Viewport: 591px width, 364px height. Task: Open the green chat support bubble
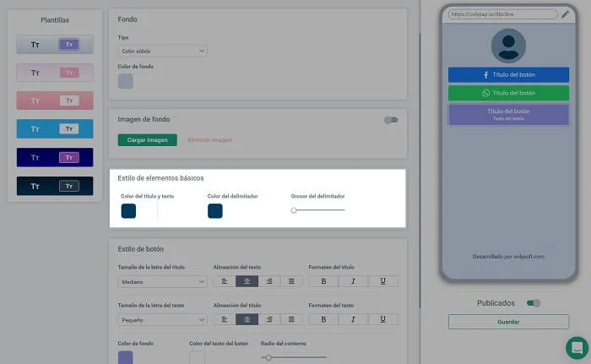[x=577, y=347]
